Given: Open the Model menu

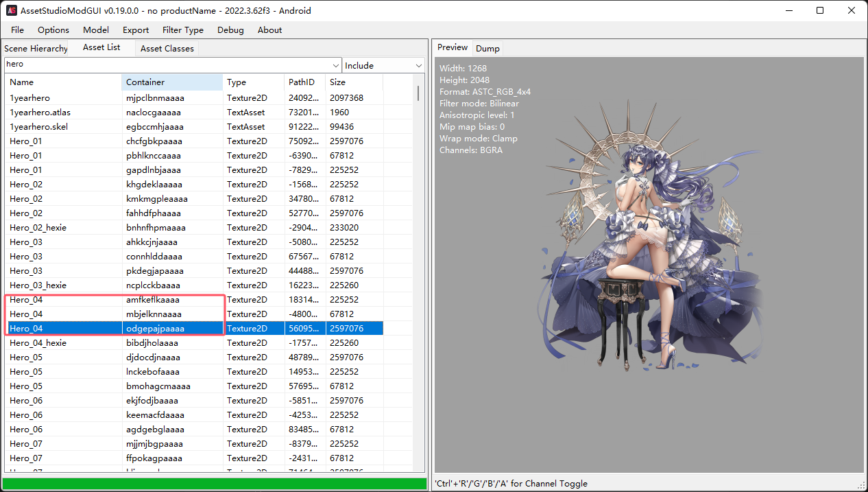Looking at the screenshot, I should point(96,30).
